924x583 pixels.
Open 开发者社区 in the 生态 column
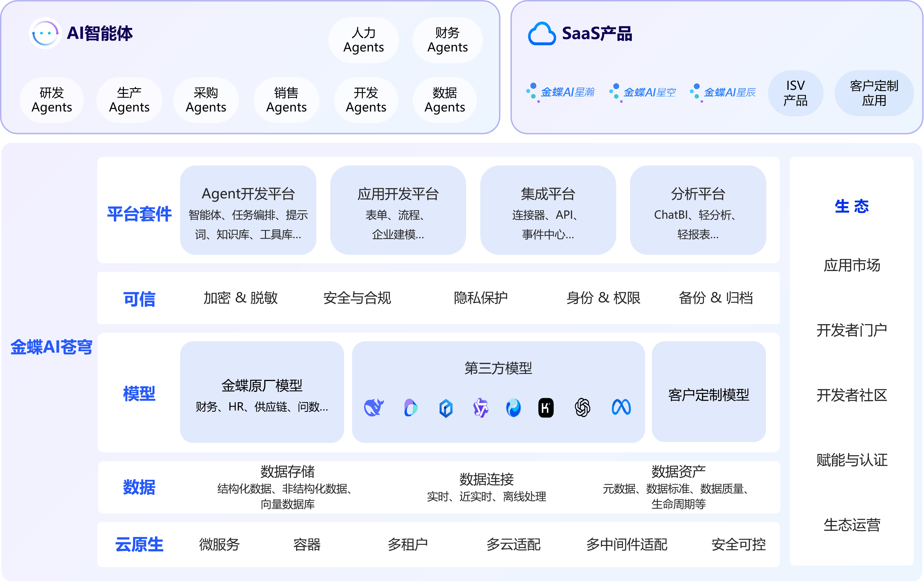coord(852,395)
